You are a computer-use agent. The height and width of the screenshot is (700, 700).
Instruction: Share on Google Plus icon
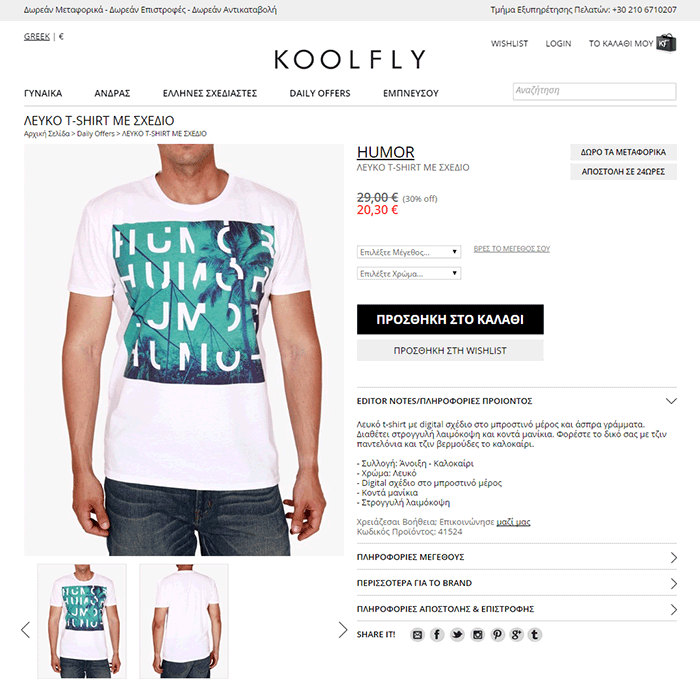(x=517, y=634)
